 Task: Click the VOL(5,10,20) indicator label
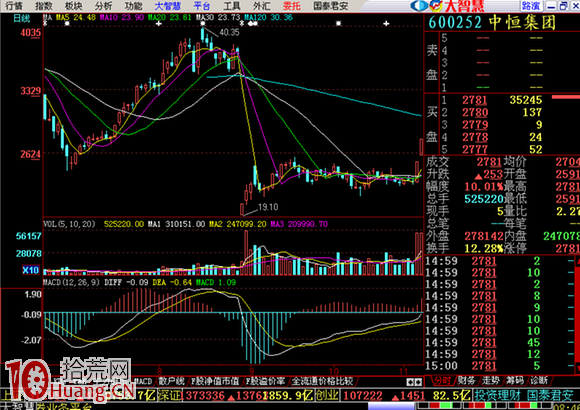[69, 224]
